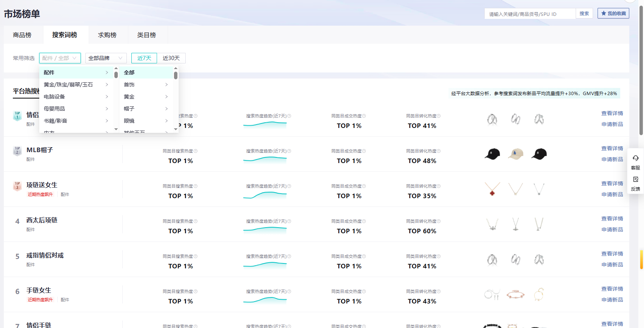Select the 近7天 time range toggle
This screenshot has height=328, width=644.
coord(144,58)
